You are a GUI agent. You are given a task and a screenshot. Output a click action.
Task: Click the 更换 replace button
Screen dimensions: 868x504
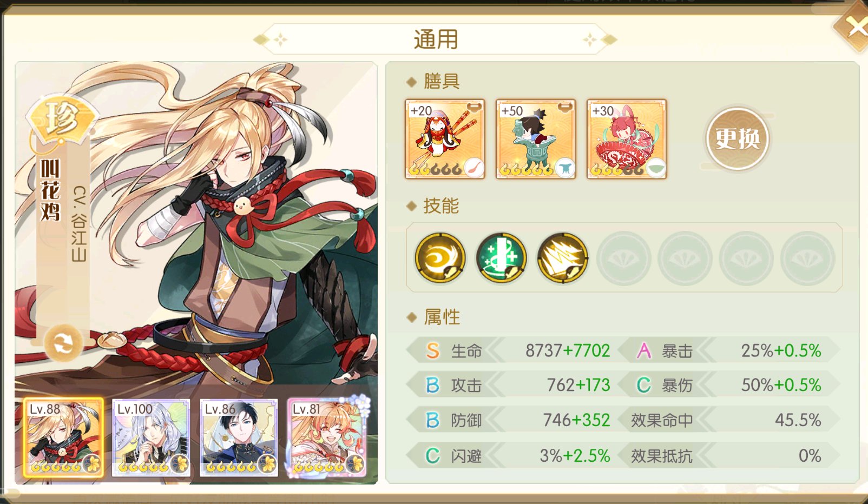click(x=738, y=139)
